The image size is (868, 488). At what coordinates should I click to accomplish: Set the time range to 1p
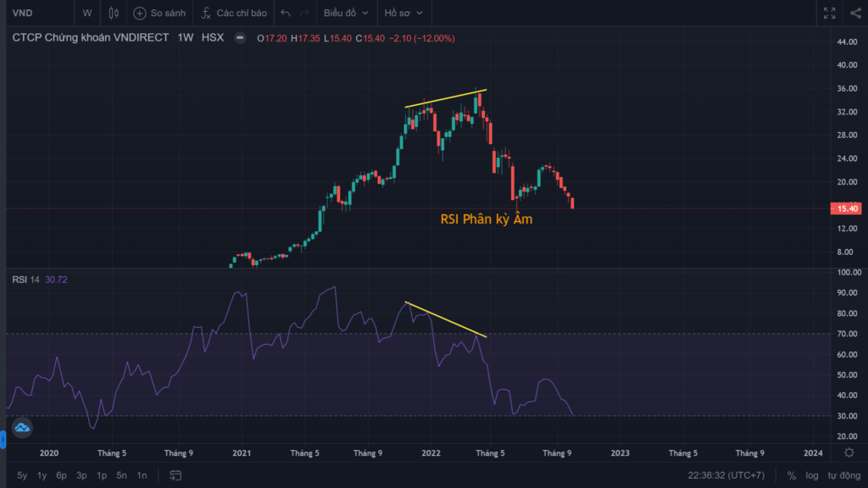[102, 475]
